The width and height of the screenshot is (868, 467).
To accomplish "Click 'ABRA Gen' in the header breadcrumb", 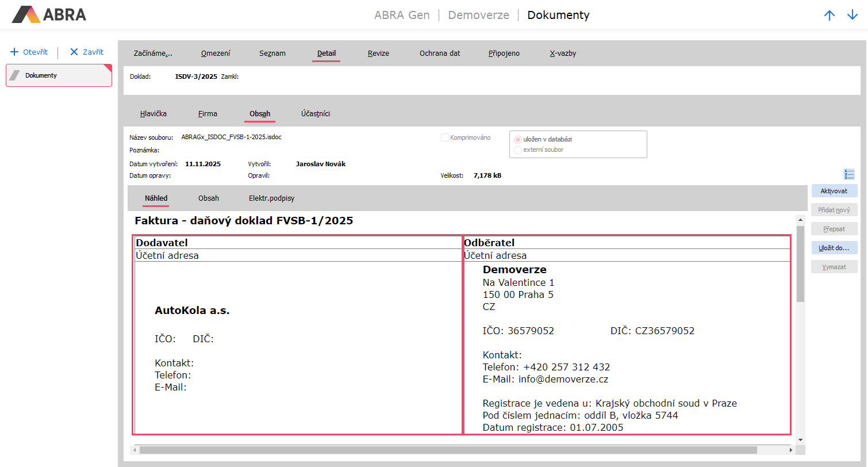I will tap(402, 15).
